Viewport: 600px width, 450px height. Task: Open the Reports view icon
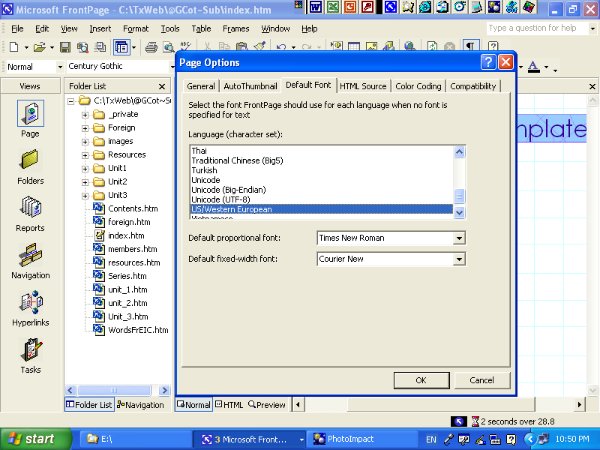coord(30,213)
